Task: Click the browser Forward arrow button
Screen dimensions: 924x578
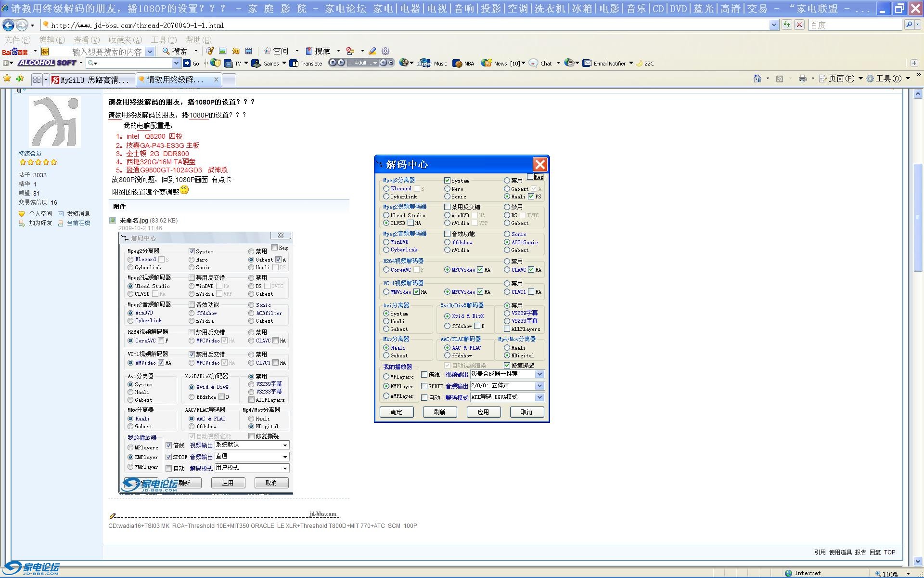Action: (x=22, y=25)
